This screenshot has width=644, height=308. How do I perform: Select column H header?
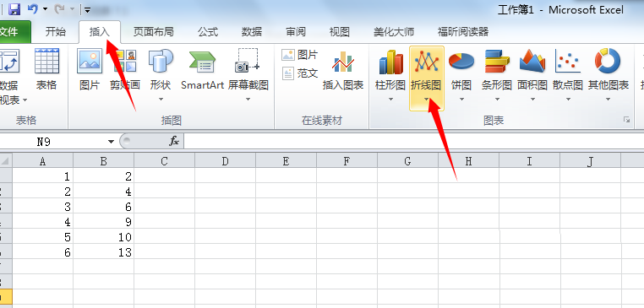point(468,161)
